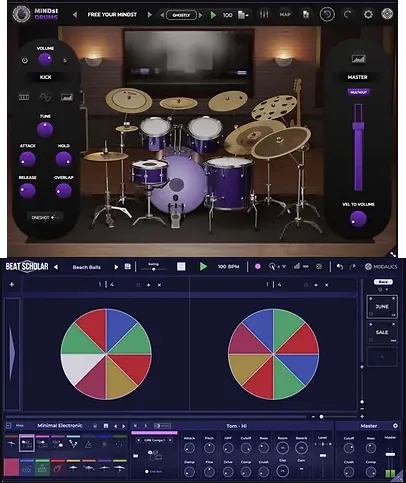Viewport: 406px width, 483px height.
Task: Redo in Beat Scholar toolbar
Action: click(353, 267)
